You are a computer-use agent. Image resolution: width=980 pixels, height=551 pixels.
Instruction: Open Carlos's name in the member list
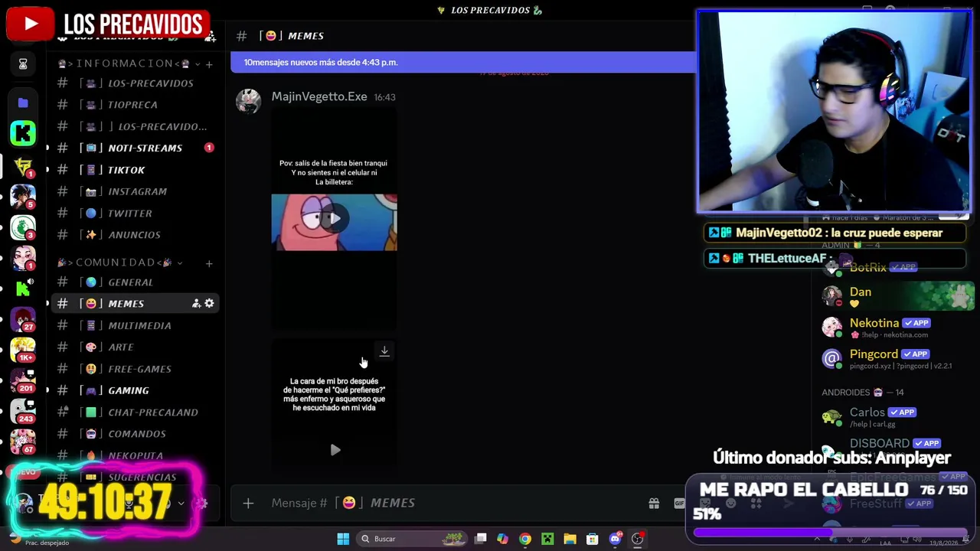click(867, 412)
